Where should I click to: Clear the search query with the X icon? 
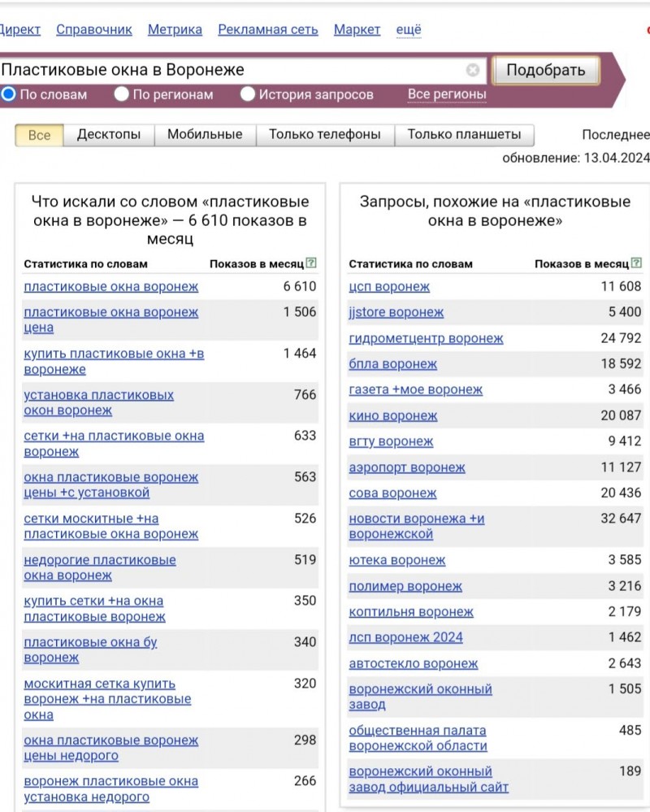[x=472, y=70]
